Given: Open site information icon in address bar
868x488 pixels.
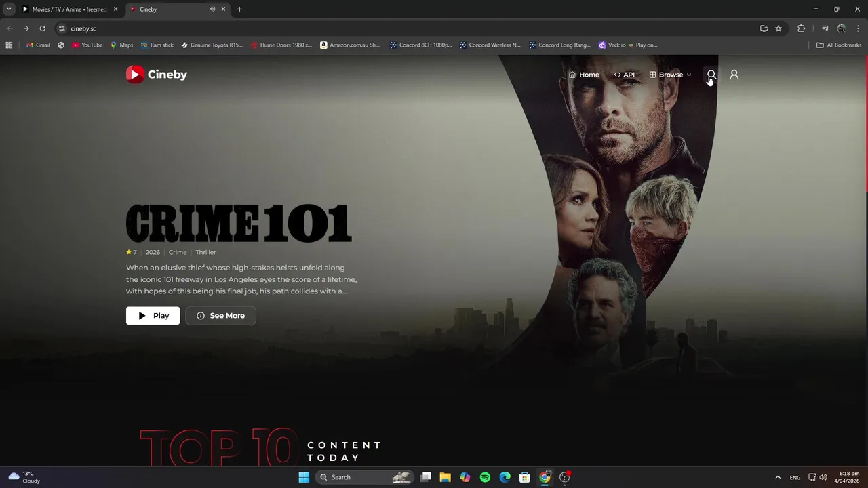Looking at the screenshot, I should tap(62, 28).
